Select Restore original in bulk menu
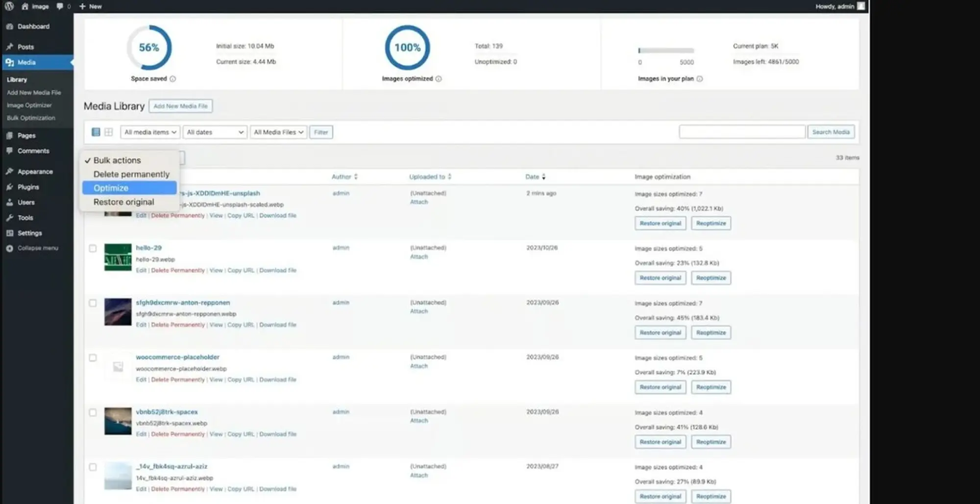The width and height of the screenshot is (980, 504). pyautogui.click(x=123, y=202)
